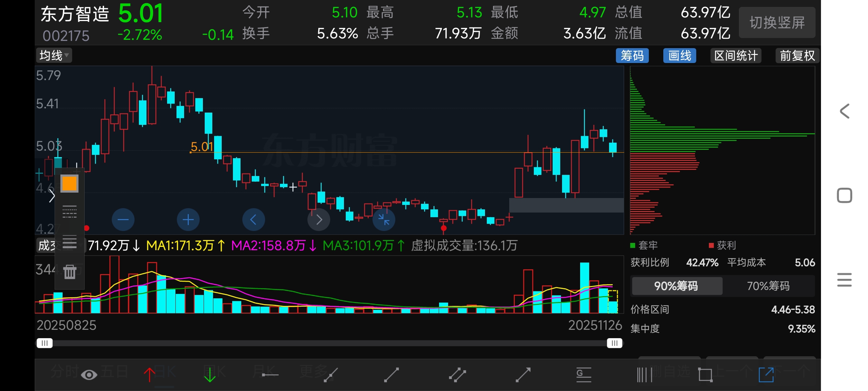The height and width of the screenshot is (391, 868).
Task: Pick the orange color swatch
Action: pyautogui.click(x=69, y=184)
